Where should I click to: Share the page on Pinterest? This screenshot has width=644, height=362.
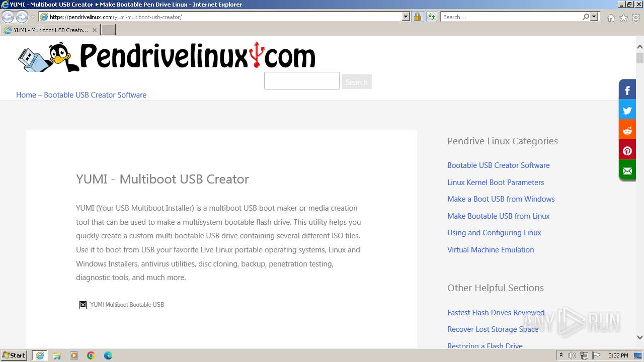[x=627, y=151]
